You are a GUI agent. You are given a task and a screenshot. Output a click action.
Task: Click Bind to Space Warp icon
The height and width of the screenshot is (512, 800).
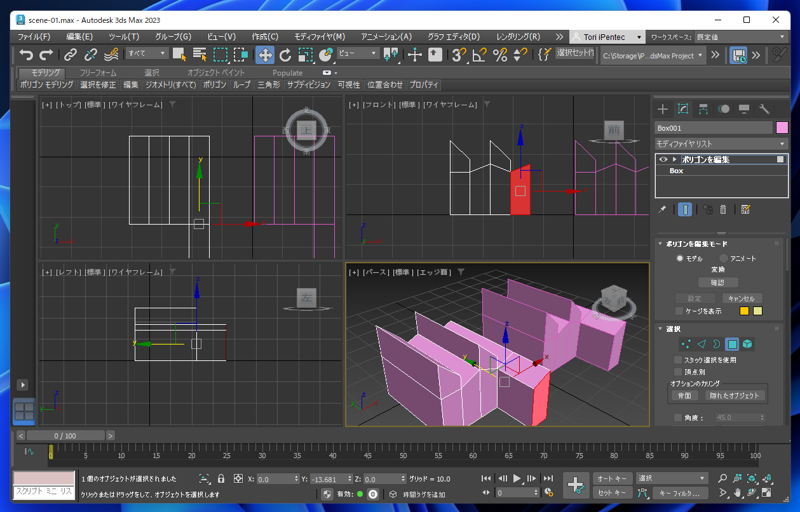(111, 55)
